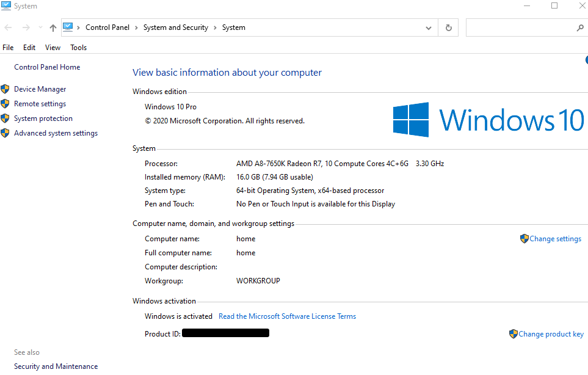Click the search magnifier icon

(x=579, y=27)
